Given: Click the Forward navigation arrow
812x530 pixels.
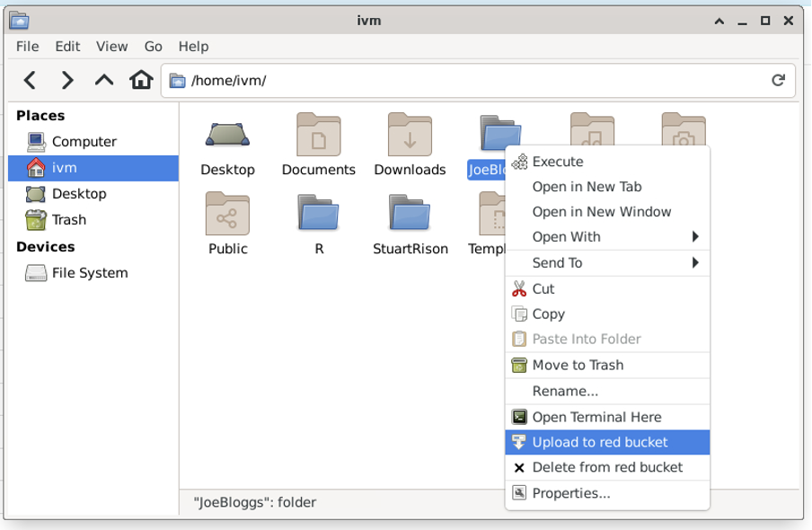Looking at the screenshot, I should (67, 81).
